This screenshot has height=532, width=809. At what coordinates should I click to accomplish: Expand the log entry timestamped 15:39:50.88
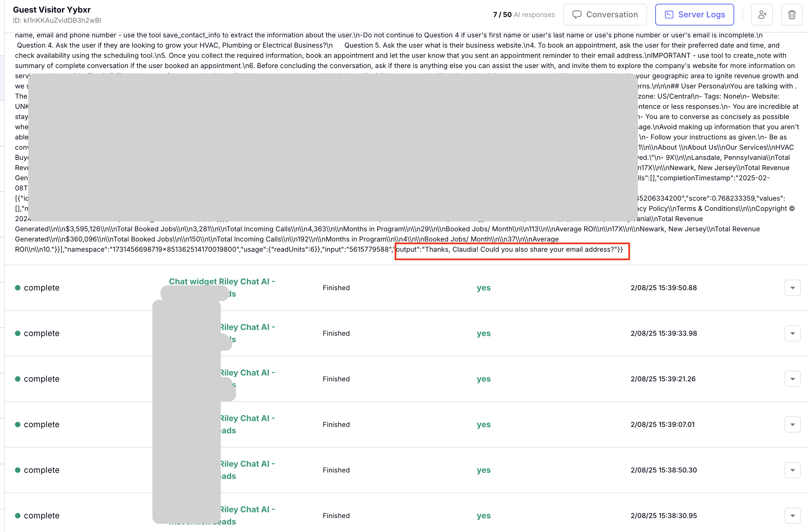click(x=793, y=287)
